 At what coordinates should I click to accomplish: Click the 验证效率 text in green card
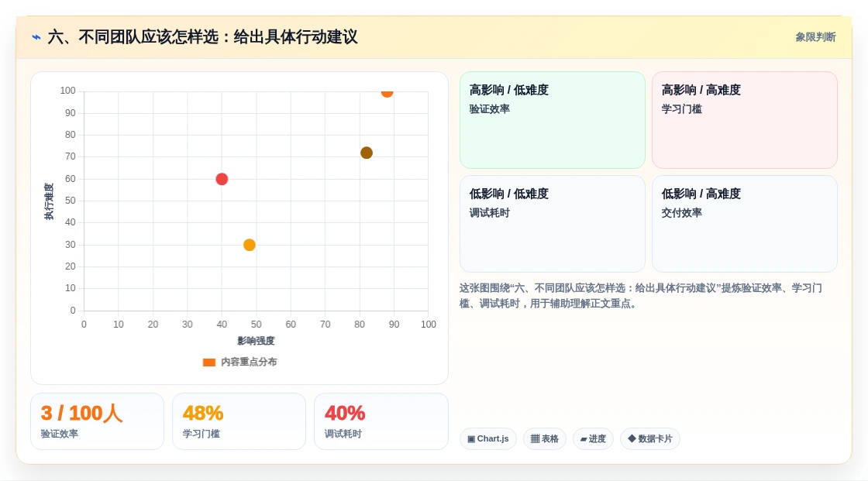pos(489,109)
